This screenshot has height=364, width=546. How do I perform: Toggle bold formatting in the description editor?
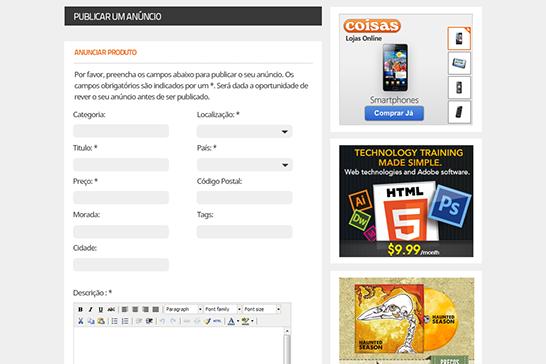[x=80, y=309]
